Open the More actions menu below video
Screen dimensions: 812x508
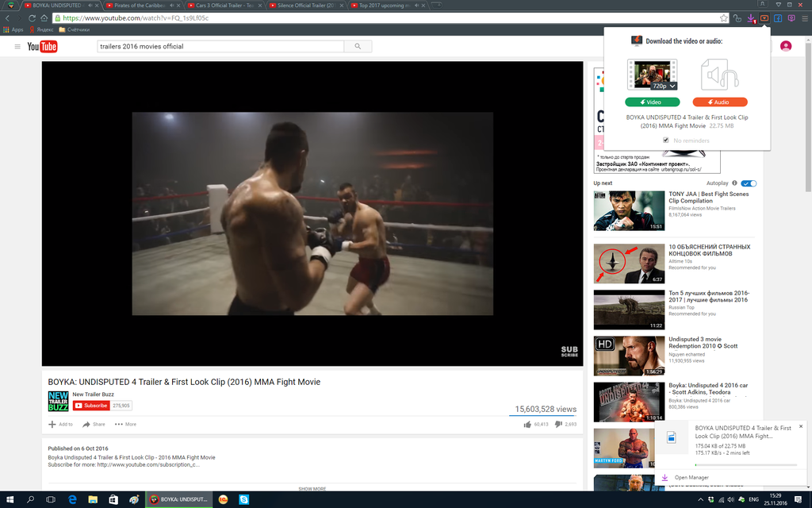(x=125, y=425)
